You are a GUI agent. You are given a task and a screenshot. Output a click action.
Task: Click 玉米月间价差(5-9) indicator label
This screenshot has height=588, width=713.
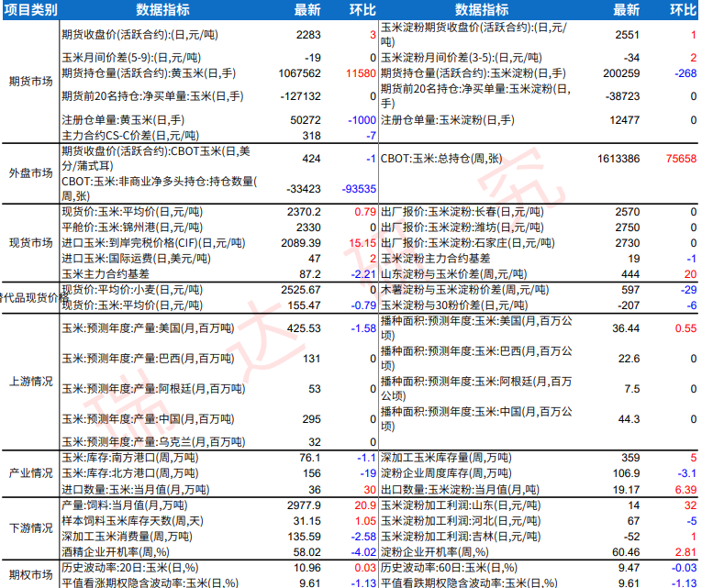(131, 58)
